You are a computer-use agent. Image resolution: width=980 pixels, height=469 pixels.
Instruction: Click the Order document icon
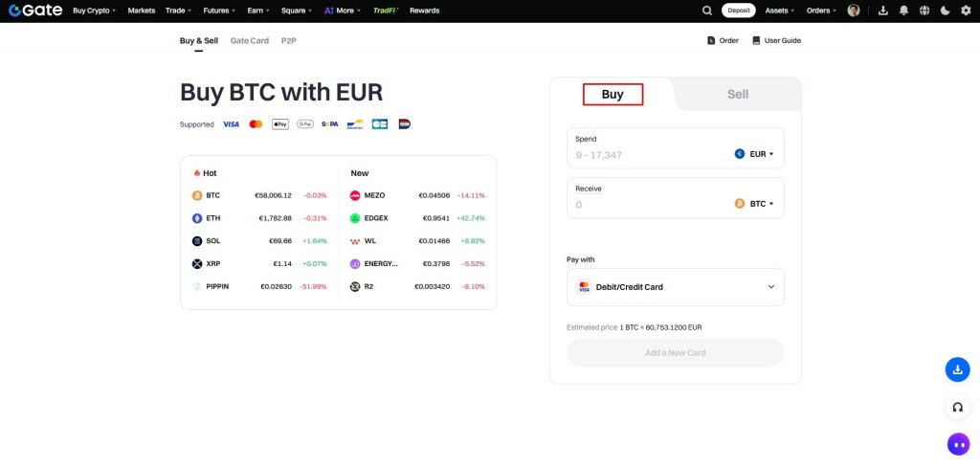(711, 40)
